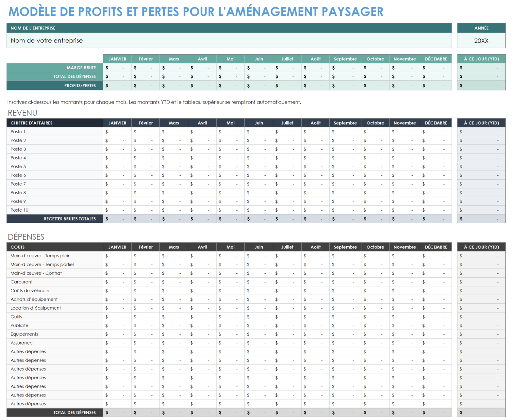Click the REVENU section heading
This screenshot has width=514, height=420.
point(23,113)
